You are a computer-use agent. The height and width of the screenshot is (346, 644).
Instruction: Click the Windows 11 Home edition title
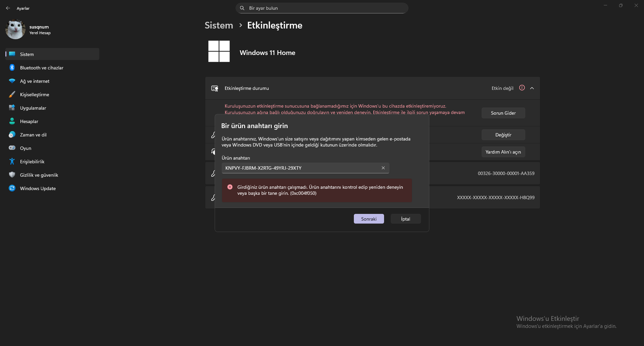tap(267, 53)
